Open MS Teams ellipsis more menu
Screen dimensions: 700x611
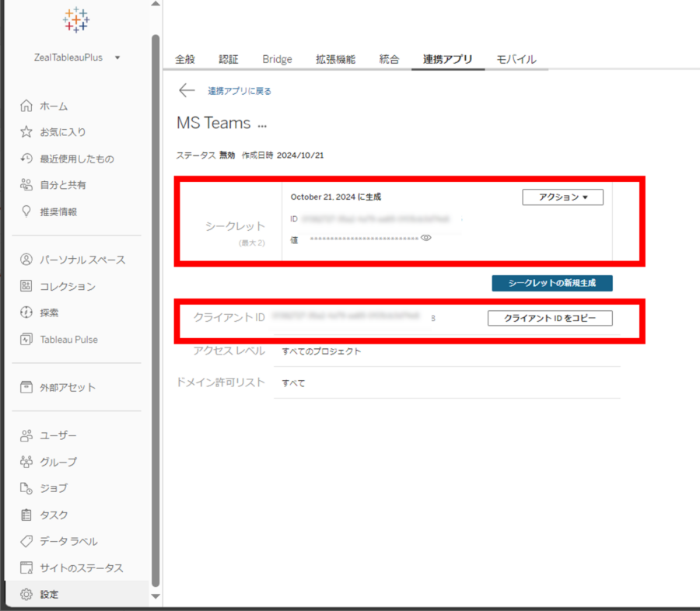(x=262, y=126)
